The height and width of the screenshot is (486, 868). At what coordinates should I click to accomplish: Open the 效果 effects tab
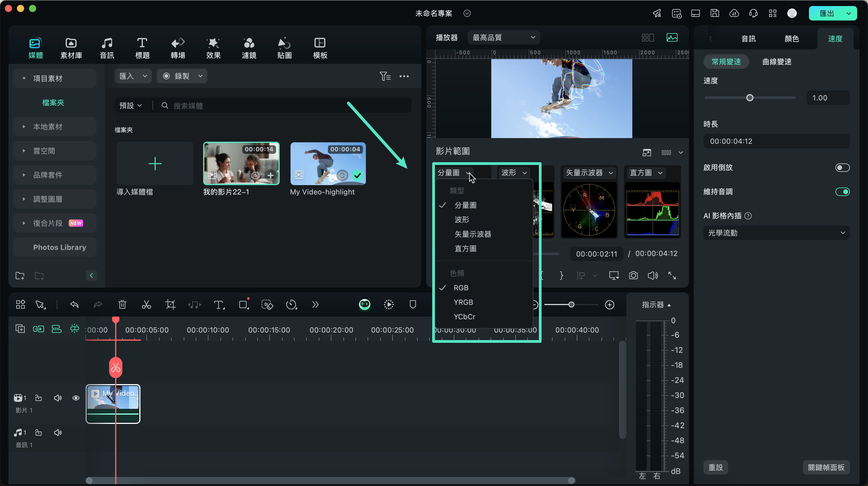click(213, 48)
